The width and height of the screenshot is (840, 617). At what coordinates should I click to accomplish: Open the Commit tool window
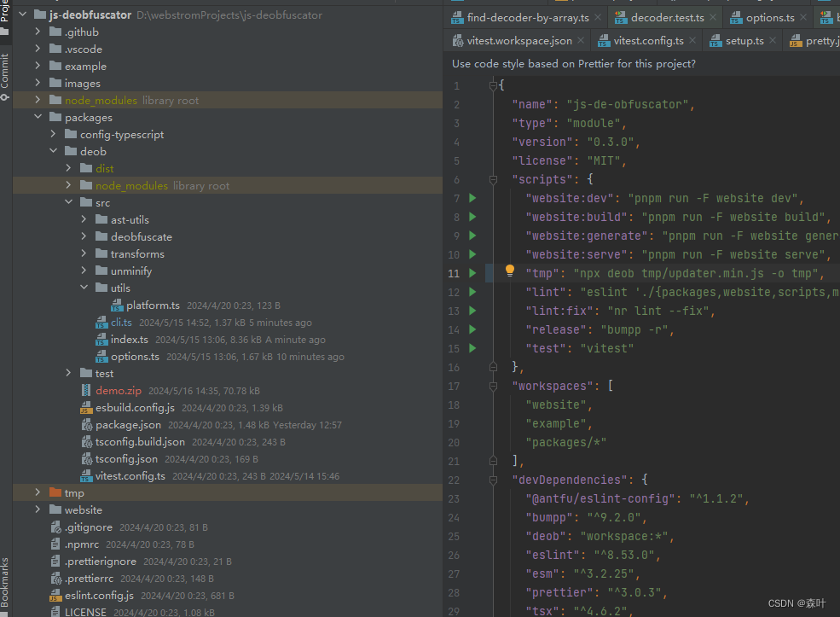(x=5, y=76)
